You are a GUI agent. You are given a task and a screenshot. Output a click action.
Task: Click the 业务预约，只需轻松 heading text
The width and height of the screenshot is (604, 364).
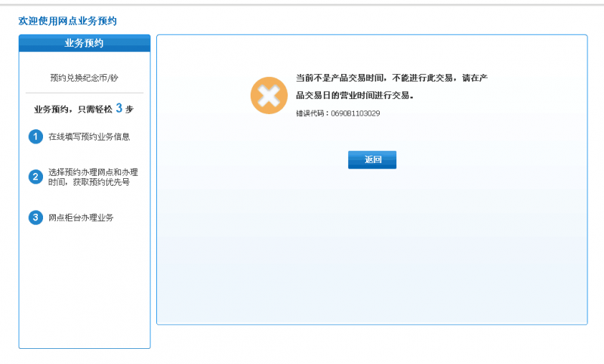pos(72,110)
